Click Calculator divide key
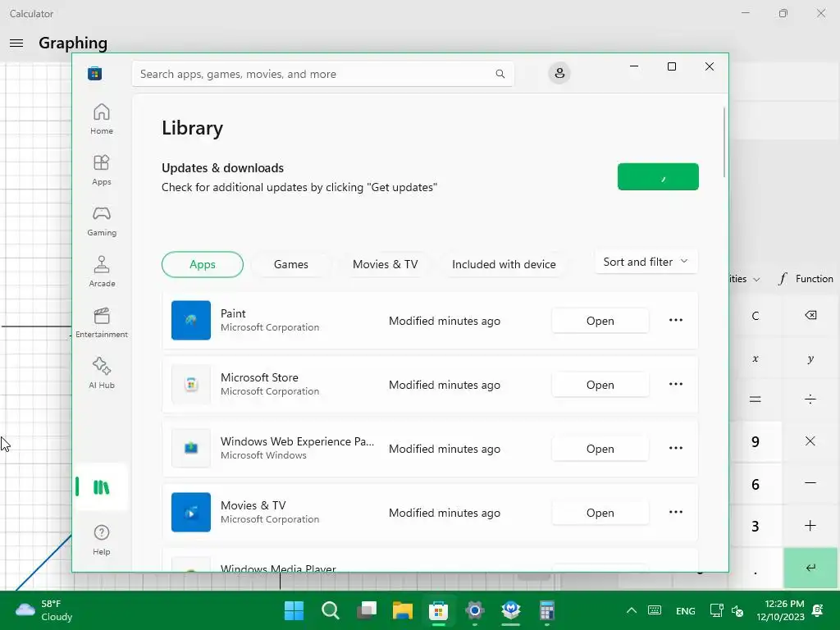 point(810,399)
